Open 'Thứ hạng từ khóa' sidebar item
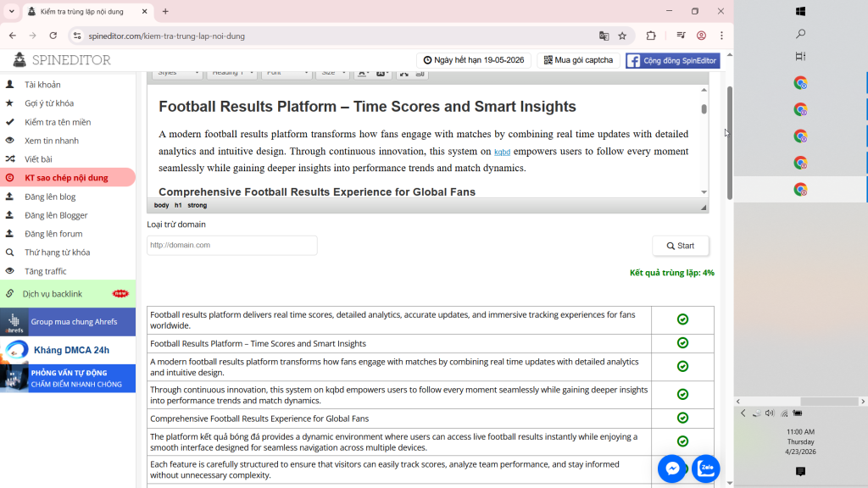This screenshot has width=868, height=488. click(57, 252)
